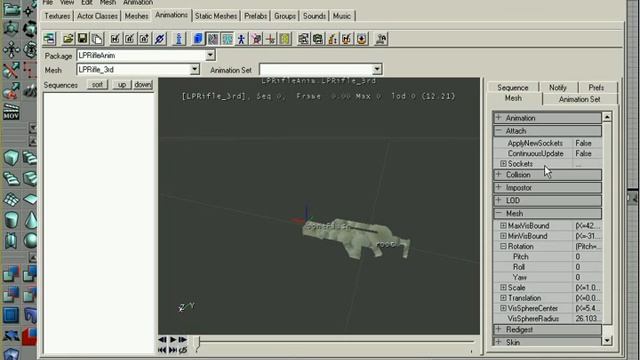Open the Package dropdown arrow

click(210, 55)
